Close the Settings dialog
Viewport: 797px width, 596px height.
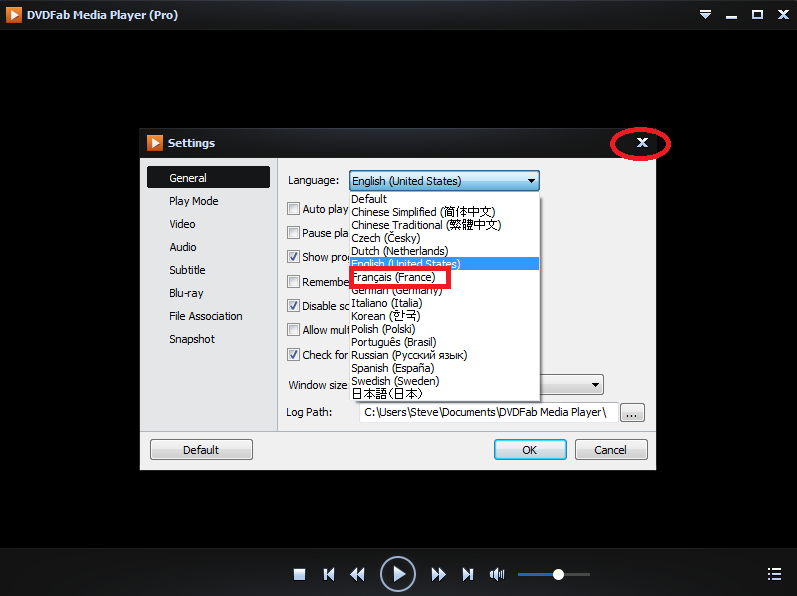(642, 143)
